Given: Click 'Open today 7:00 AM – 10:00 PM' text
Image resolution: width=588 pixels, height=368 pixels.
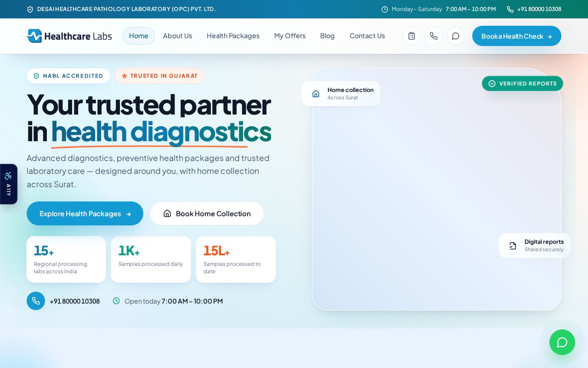Looking at the screenshot, I should click(x=174, y=301).
